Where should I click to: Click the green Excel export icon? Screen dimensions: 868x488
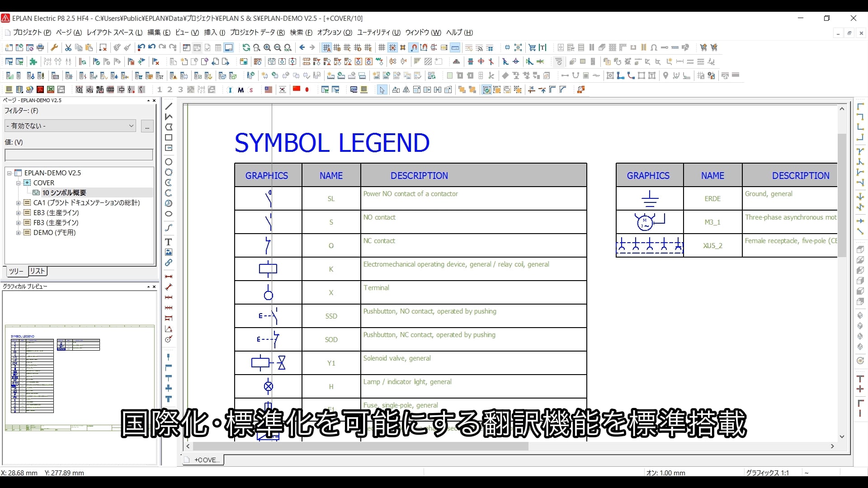coord(51,89)
